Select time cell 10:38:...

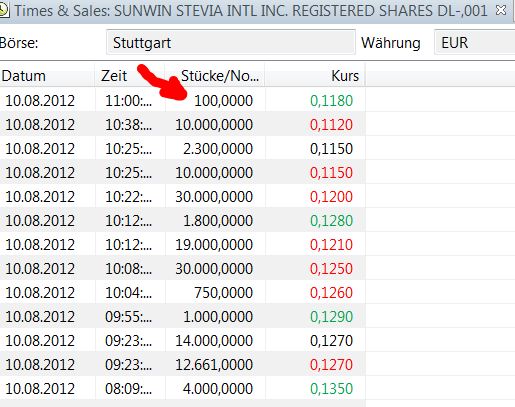click(x=128, y=125)
